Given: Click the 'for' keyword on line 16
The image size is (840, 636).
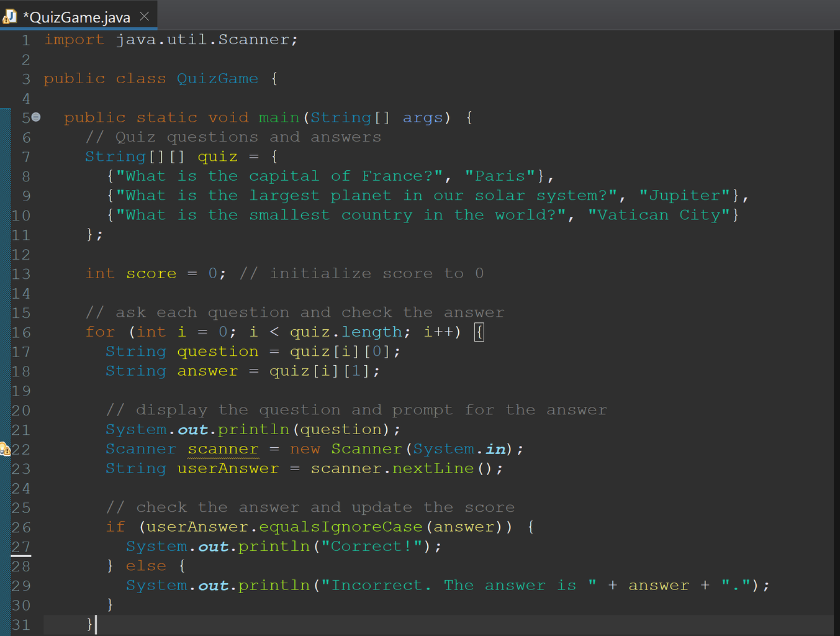Looking at the screenshot, I should click(x=100, y=332).
